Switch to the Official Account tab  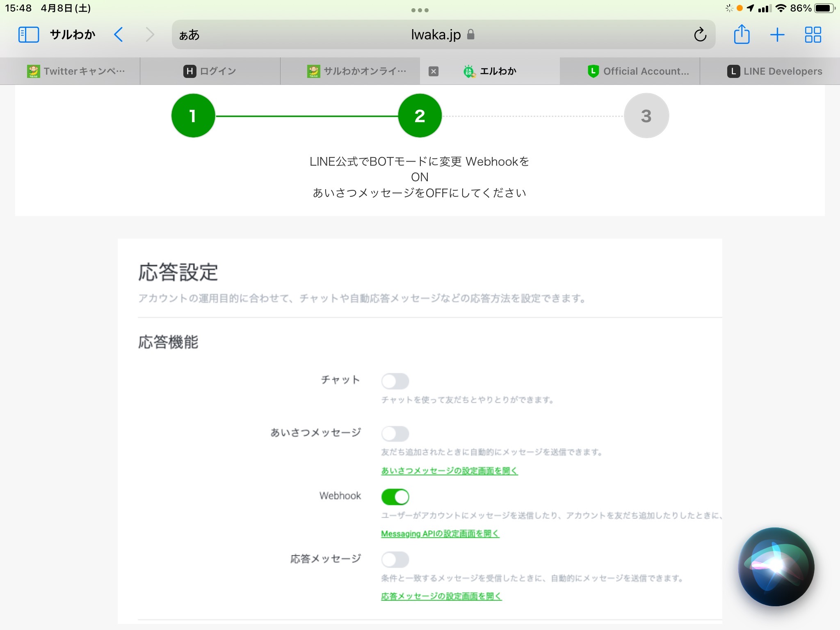pos(630,71)
